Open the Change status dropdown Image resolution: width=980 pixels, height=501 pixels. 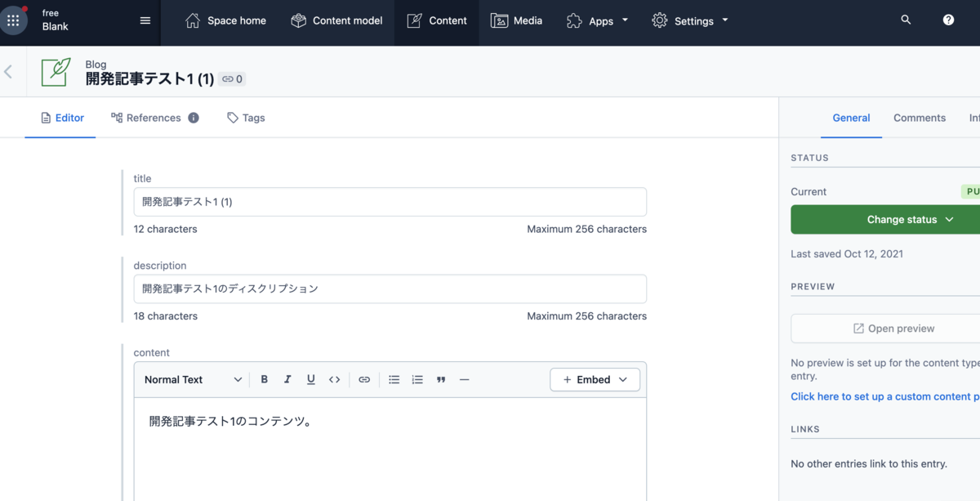pos(886,220)
